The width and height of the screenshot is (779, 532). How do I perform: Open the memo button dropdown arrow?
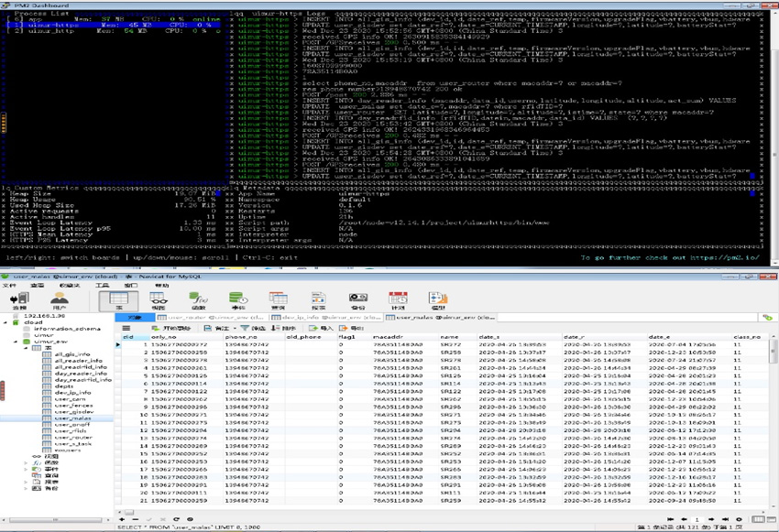[235, 328]
